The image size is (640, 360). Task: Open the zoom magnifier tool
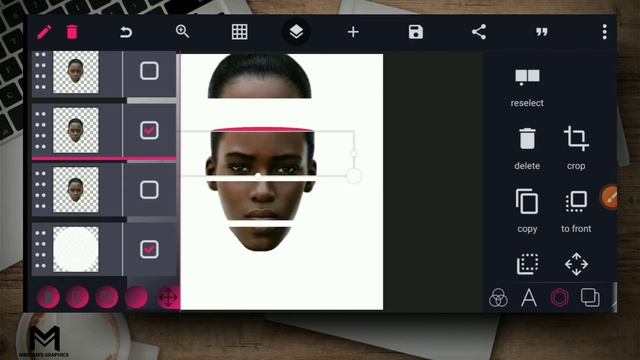(182, 31)
